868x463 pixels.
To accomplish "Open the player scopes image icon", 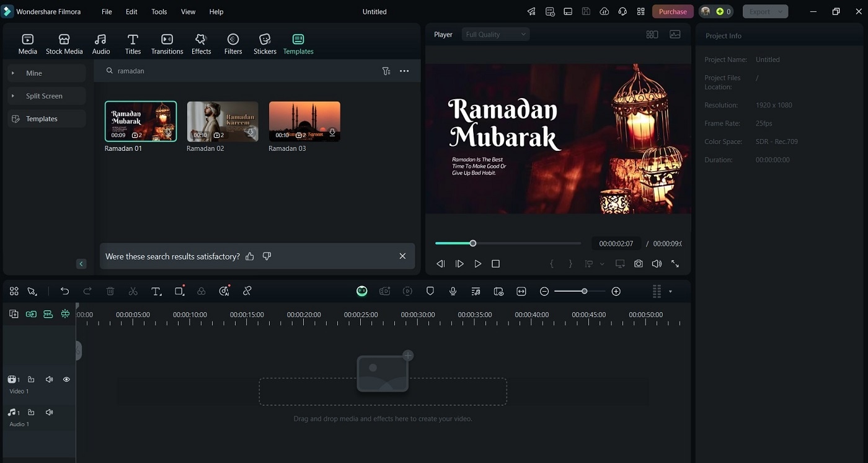I will pos(675,35).
